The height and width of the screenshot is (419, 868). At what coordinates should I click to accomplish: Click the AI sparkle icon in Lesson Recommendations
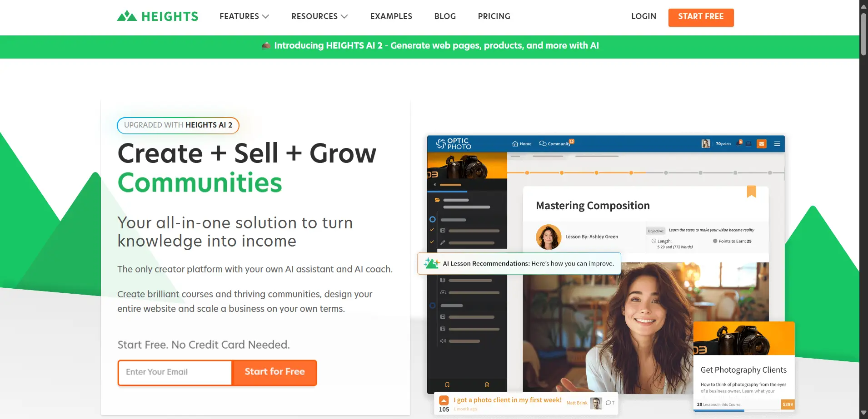(431, 263)
